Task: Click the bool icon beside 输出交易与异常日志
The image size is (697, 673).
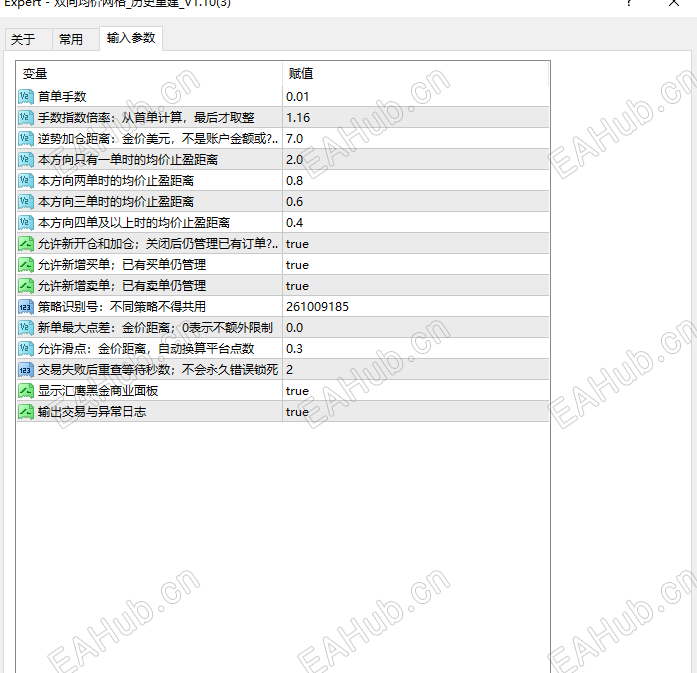Action: (x=26, y=412)
